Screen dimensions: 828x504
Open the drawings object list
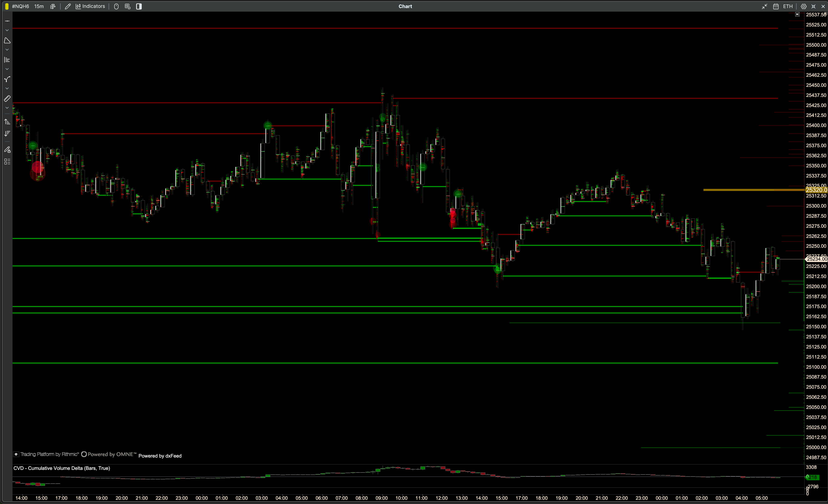tap(7, 162)
